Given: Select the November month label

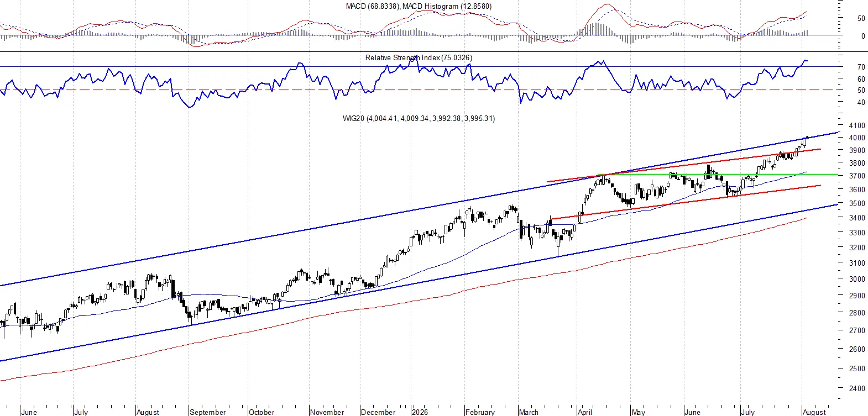Looking at the screenshot, I should click(x=327, y=412).
